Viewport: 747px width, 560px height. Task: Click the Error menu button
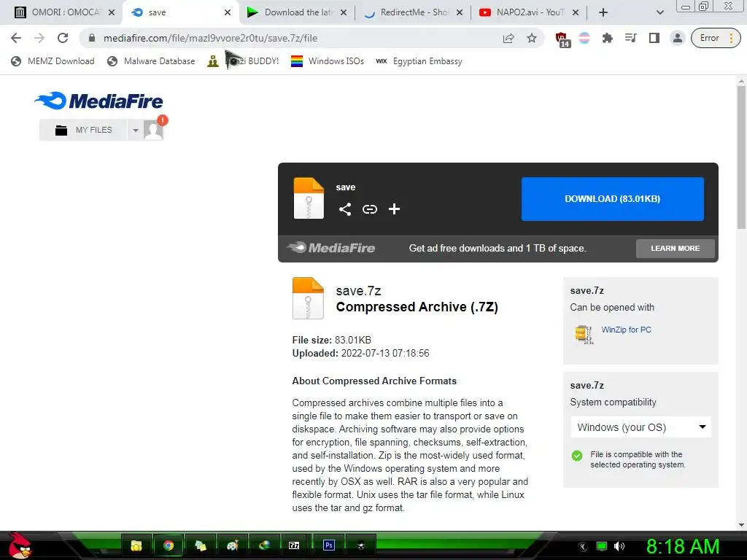pyautogui.click(x=716, y=38)
